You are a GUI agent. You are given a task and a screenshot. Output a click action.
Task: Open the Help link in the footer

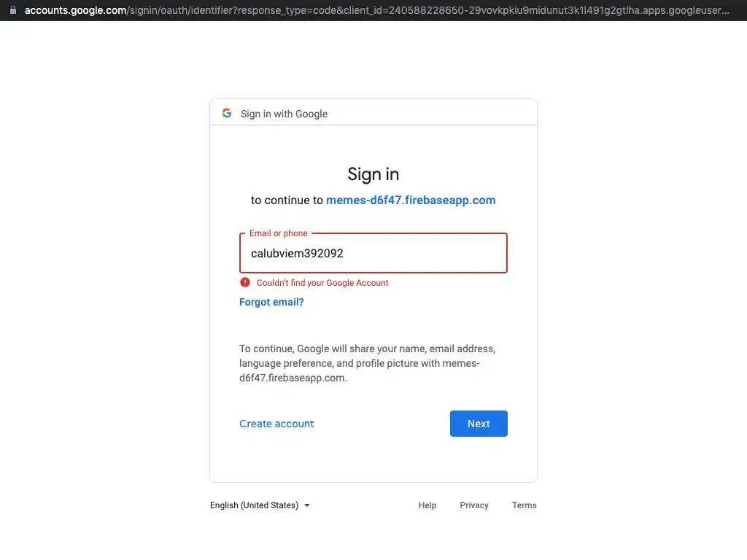coord(427,505)
